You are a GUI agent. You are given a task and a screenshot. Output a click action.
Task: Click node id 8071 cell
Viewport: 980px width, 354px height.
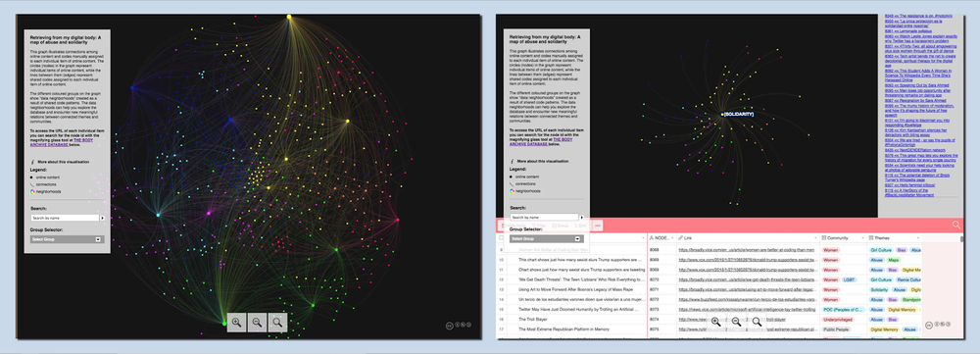click(x=655, y=289)
